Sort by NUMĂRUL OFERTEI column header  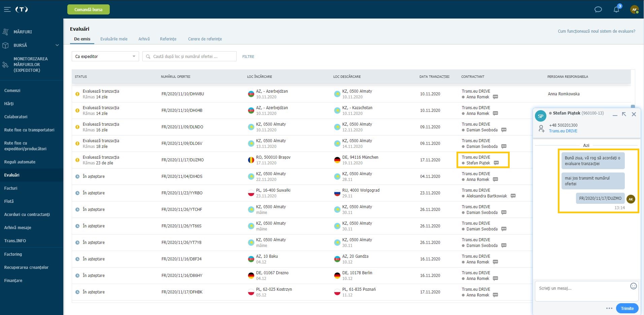coord(176,77)
